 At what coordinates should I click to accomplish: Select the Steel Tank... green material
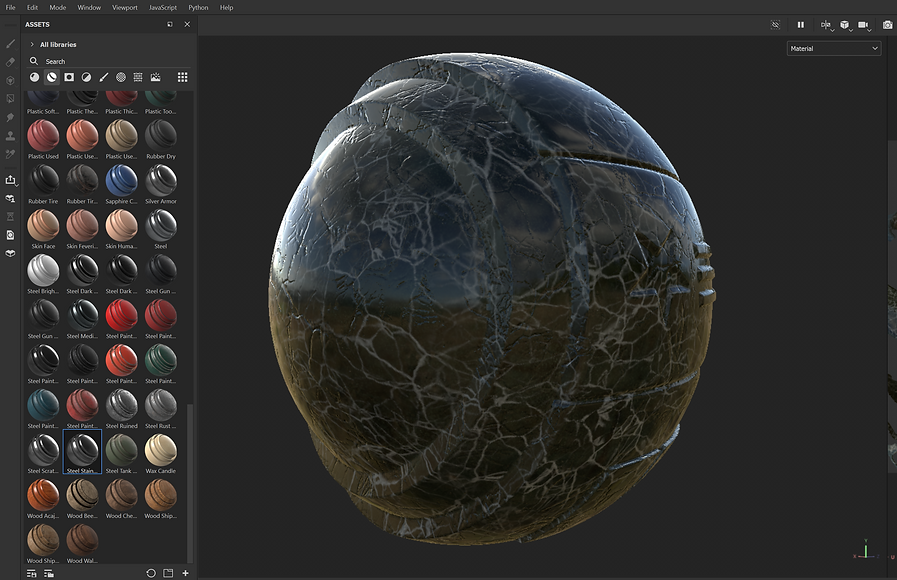click(121, 454)
